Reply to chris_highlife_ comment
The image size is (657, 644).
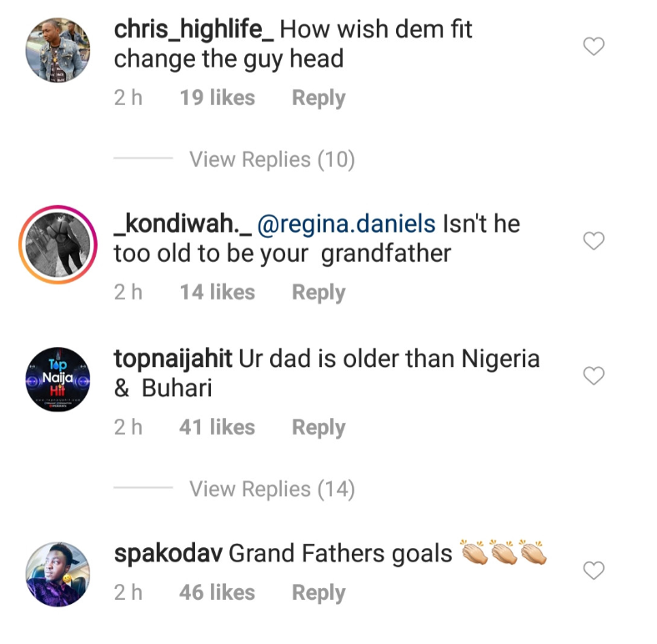click(318, 98)
